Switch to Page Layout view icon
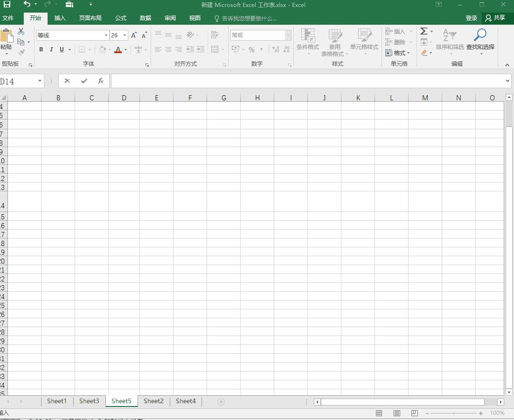 pyautogui.click(x=396, y=413)
